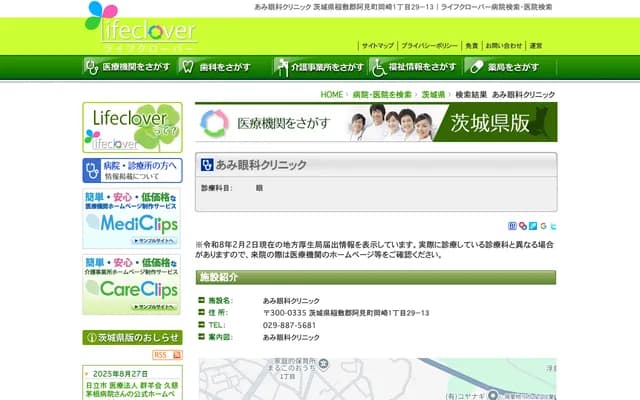This screenshot has height=400, width=640.
Task: Open 歯科をさがす in the navigation bar
Action: click(215, 67)
